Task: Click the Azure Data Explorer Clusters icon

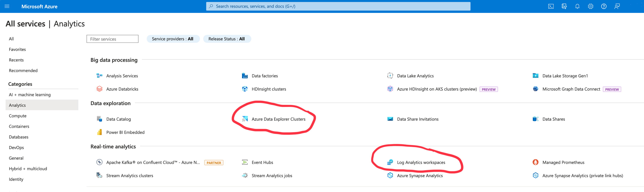Action: pyautogui.click(x=245, y=119)
